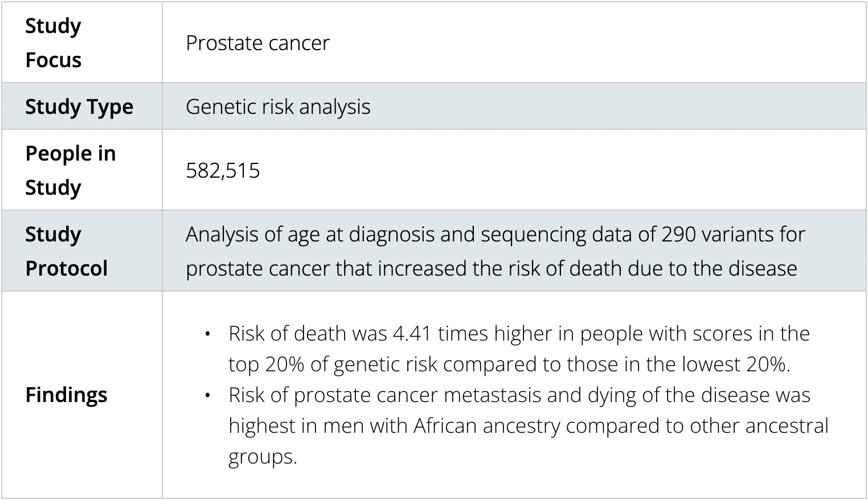
Task: Click the word 'Focus' in first row
Action: click(x=54, y=60)
